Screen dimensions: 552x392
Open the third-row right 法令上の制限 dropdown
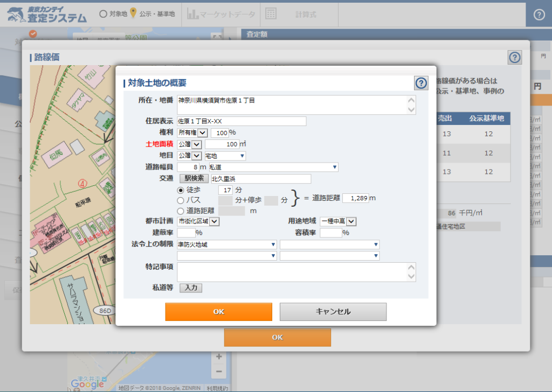pos(329,256)
